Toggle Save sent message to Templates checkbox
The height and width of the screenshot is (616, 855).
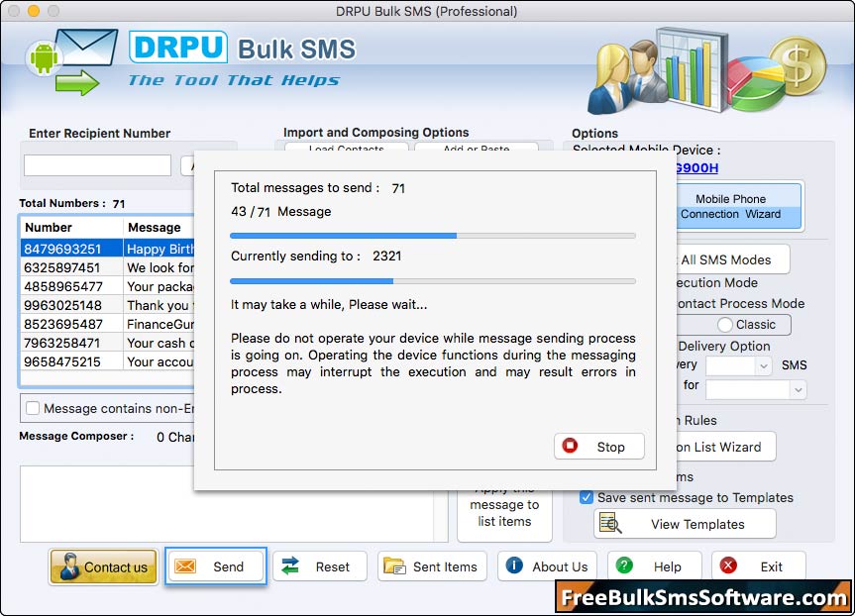pos(587,497)
